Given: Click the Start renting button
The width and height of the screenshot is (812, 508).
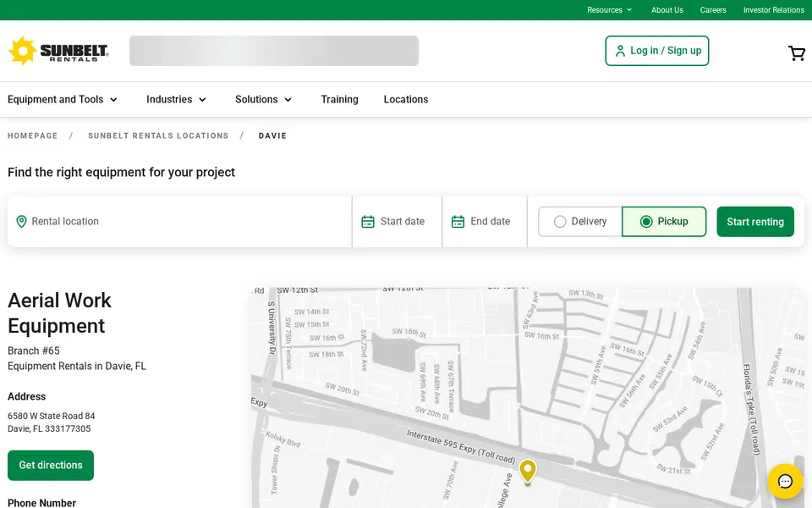Looking at the screenshot, I should pyautogui.click(x=755, y=222).
